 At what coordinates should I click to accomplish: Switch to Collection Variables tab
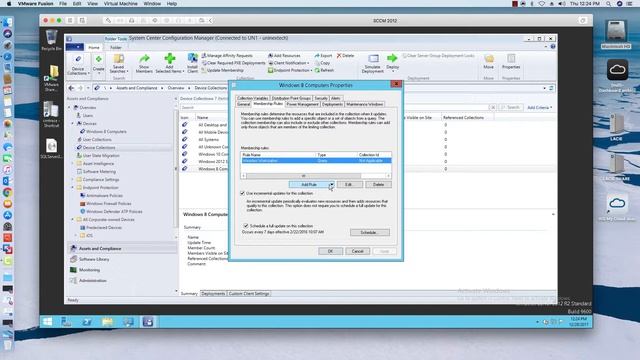[253, 98]
